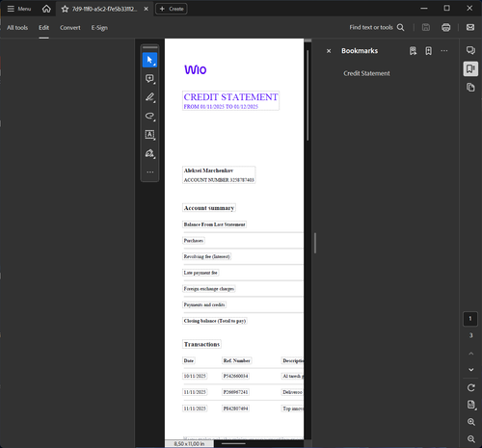
Task: Open bookmarks panel options ellipsis
Action: [444, 51]
